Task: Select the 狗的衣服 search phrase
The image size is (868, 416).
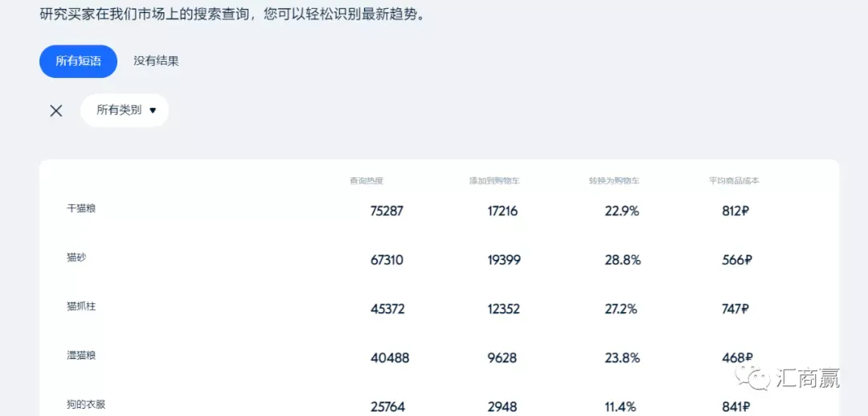Action: click(x=86, y=404)
